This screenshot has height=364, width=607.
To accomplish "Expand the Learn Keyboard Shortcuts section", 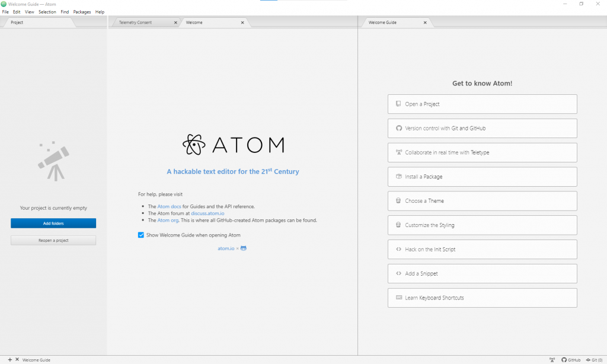I will click(483, 298).
